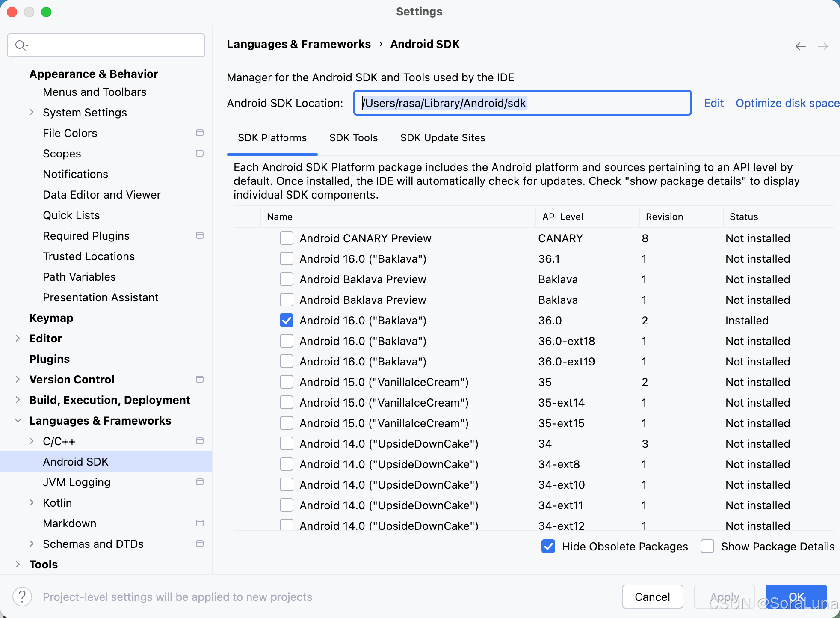This screenshot has height=618, width=840.
Task: Click project-level icon beside Required Plugins
Action: [199, 235]
